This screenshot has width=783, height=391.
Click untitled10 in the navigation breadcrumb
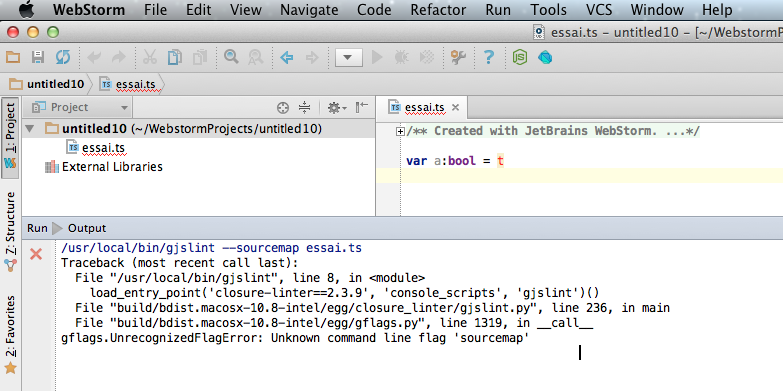pyautogui.click(x=47, y=84)
